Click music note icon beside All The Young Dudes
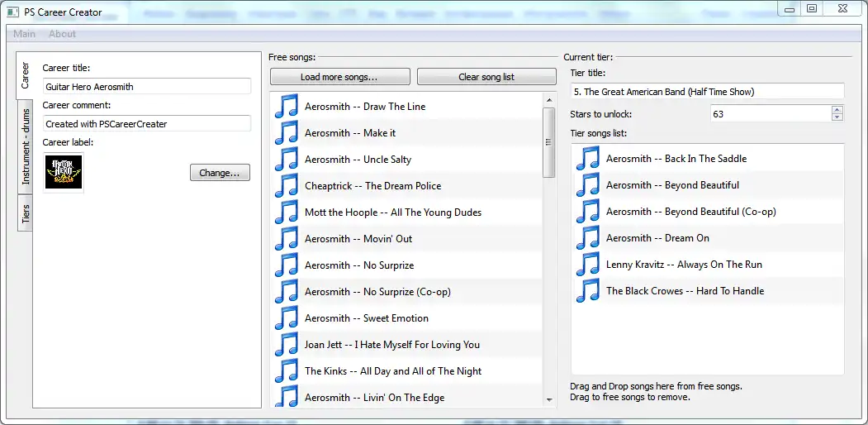 click(x=287, y=212)
